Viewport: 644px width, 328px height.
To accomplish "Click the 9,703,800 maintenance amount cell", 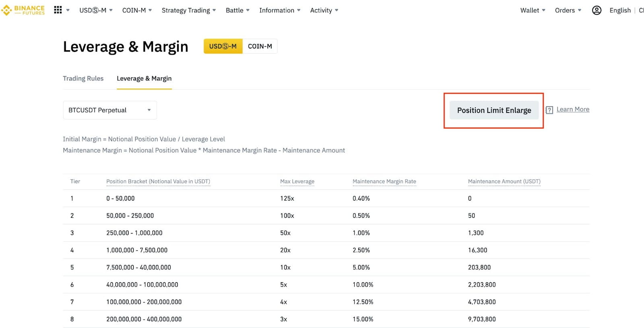I will [482, 320].
